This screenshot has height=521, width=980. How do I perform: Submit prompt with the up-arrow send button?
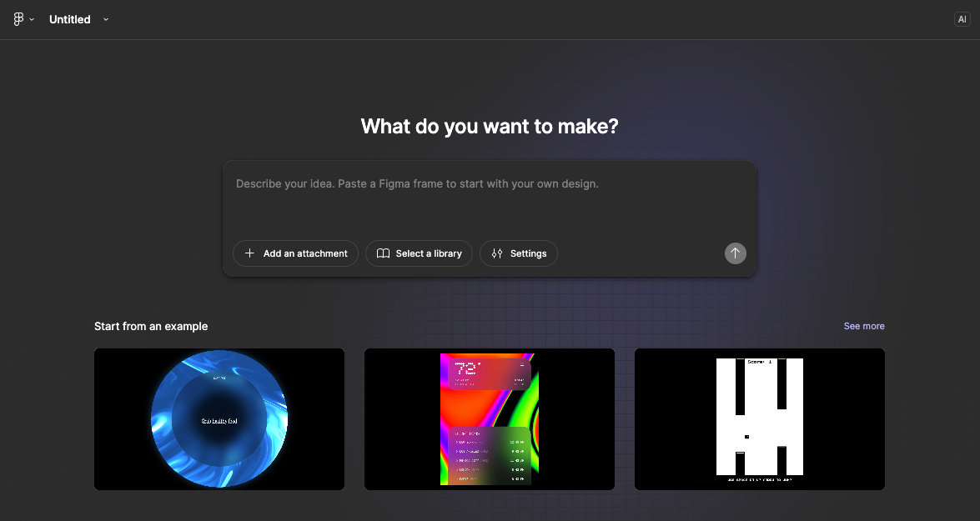click(735, 253)
